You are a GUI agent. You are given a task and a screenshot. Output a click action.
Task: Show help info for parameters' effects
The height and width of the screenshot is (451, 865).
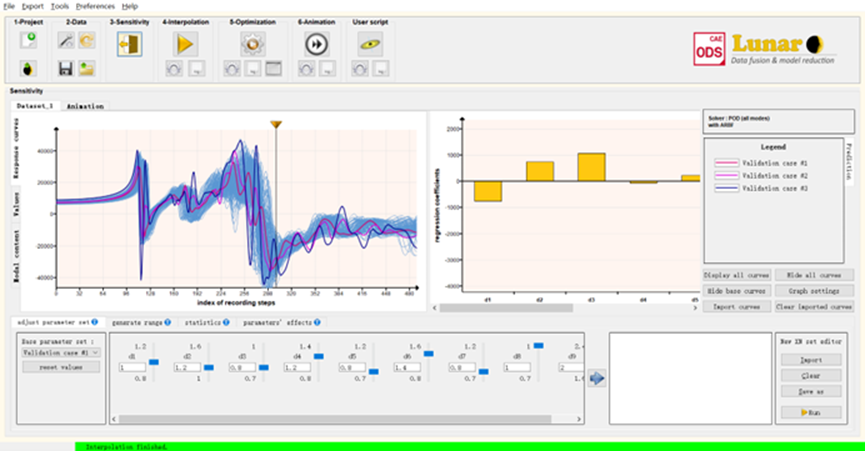click(317, 322)
